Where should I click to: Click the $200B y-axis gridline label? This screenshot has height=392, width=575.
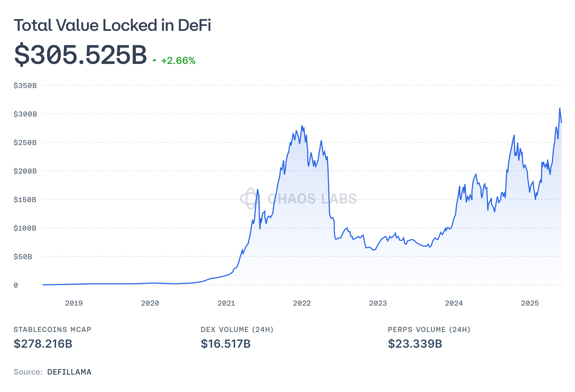click(x=25, y=171)
